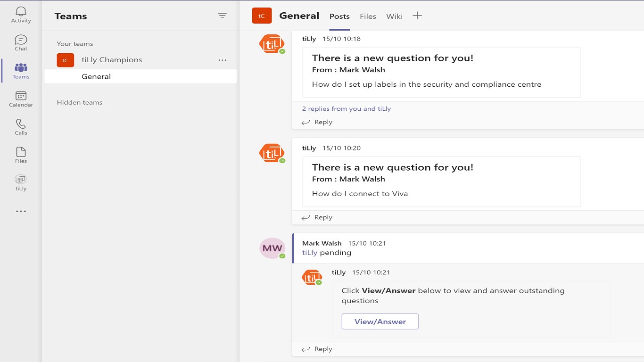Open the Activity bell icon
The height and width of the screenshot is (362, 644).
[21, 14]
